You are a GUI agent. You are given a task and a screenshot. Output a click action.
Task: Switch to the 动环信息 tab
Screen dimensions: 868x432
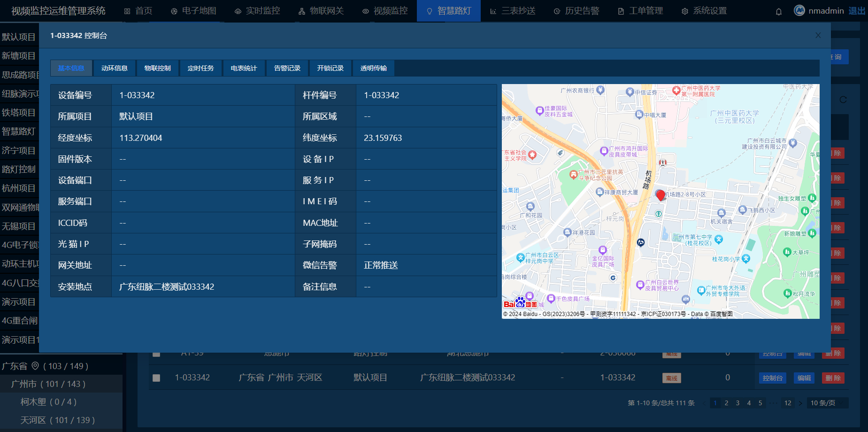(115, 68)
